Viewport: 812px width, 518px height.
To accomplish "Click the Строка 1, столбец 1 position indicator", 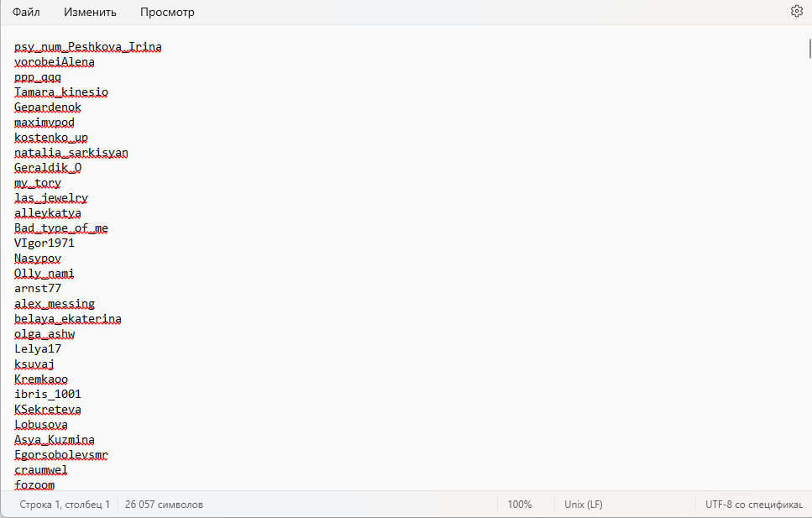I will pos(65,504).
